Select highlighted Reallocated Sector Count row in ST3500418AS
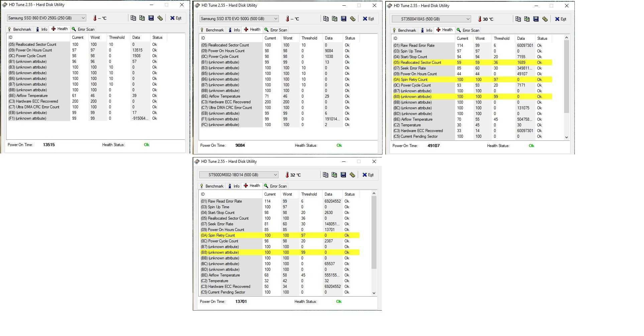 pyautogui.click(x=472, y=63)
